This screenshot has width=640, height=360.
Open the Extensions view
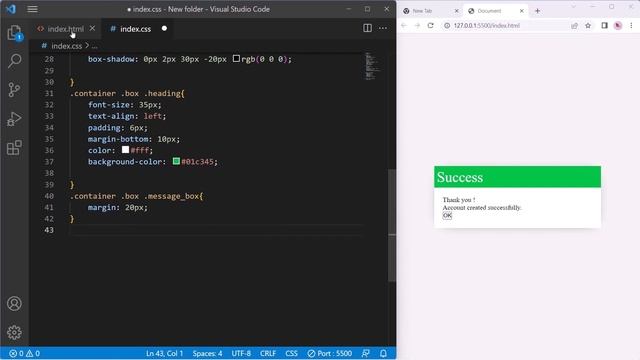pyautogui.click(x=14, y=148)
